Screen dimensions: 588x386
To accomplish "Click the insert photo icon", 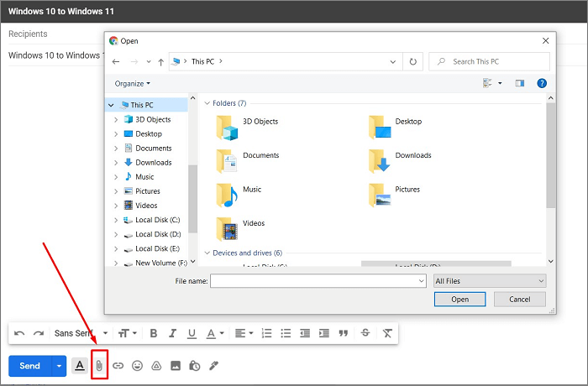I will click(176, 366).
